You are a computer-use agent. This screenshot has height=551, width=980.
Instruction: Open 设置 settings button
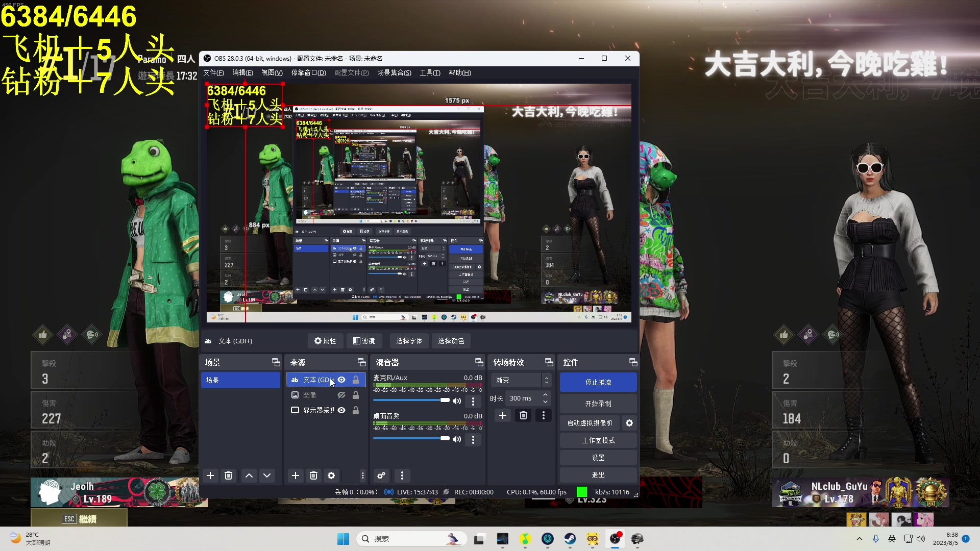pos(598,458)
